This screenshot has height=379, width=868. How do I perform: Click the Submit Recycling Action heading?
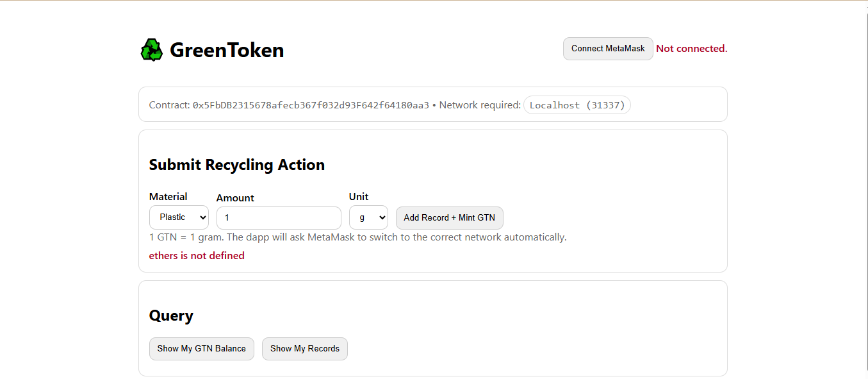[x=237, y=165]
